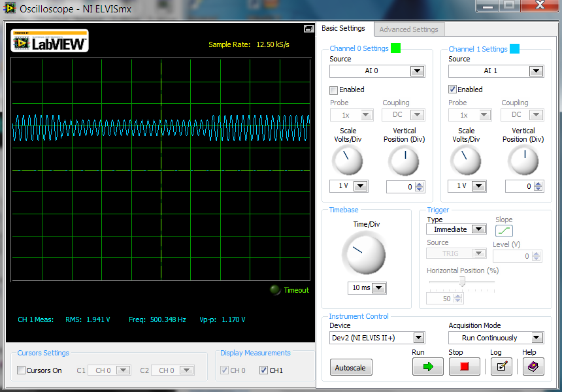Open Channel 1 Volts/Div 1 V dropdown
The width and height of the screenshot is (562, 392).
click(479, 186)
